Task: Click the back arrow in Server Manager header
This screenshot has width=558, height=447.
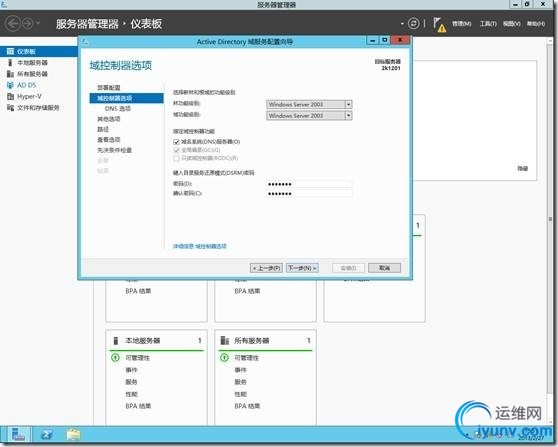Action: 12,24
